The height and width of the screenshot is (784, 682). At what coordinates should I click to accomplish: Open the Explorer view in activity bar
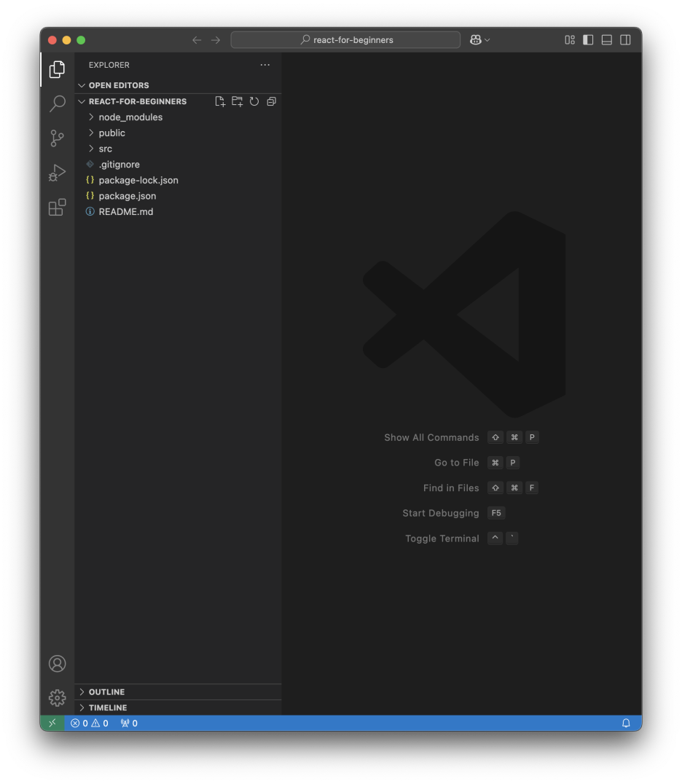click(x=57, y=69)
